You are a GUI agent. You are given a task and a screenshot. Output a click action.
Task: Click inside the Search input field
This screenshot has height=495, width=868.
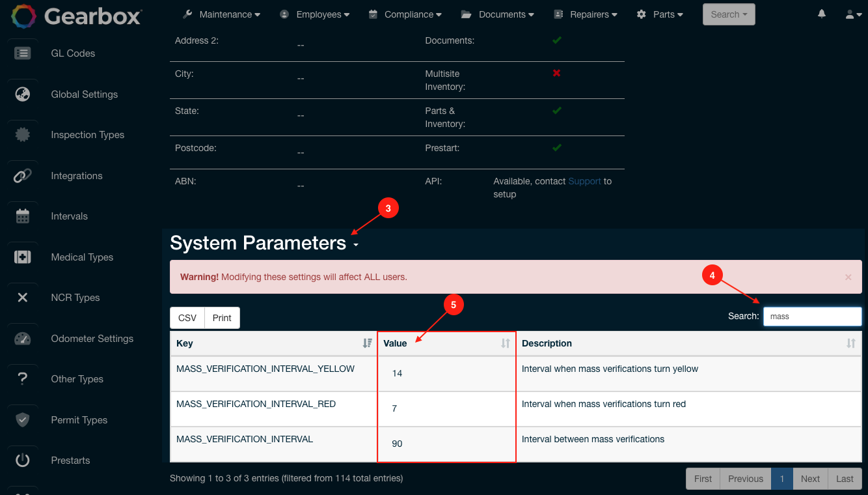click(812, 316)
